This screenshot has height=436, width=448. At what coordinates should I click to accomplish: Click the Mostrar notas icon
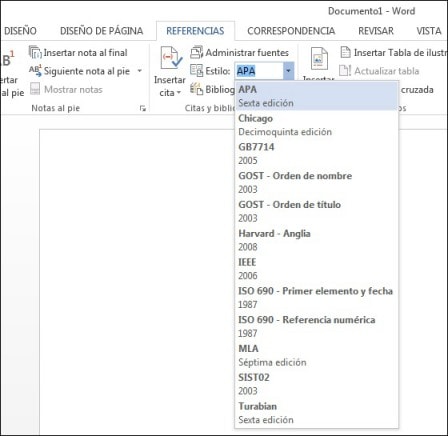(x=35, y=89)
